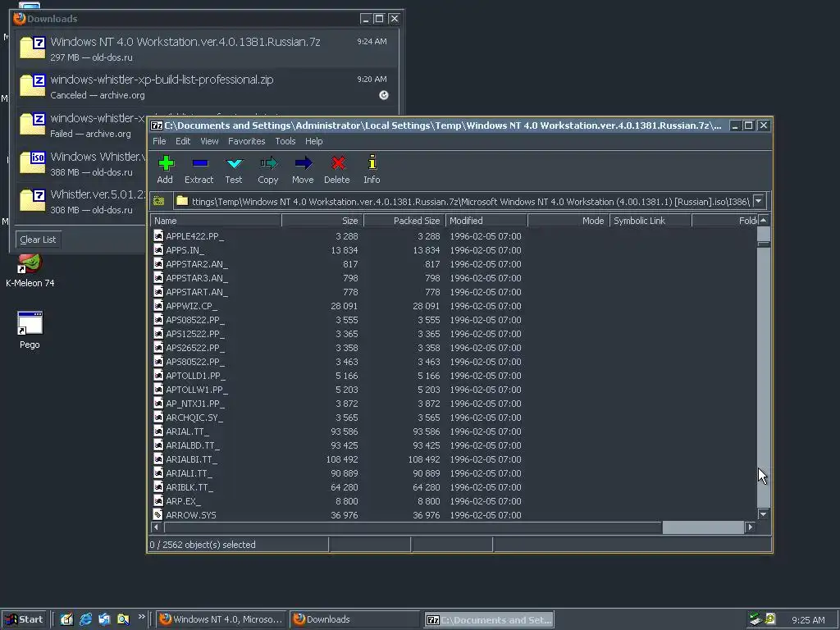Switch to the 7-Zip taskbar button
840x630 pixels.
[x=489, y=620]
